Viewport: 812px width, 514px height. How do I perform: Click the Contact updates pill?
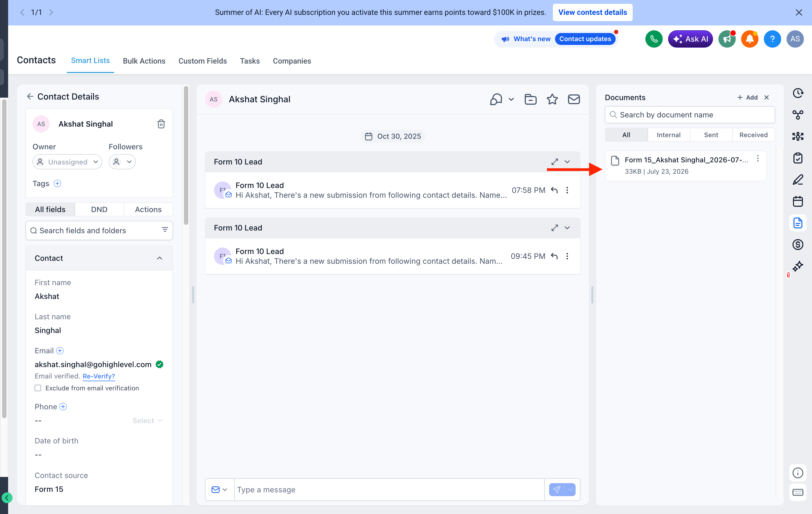pos(585,39)
